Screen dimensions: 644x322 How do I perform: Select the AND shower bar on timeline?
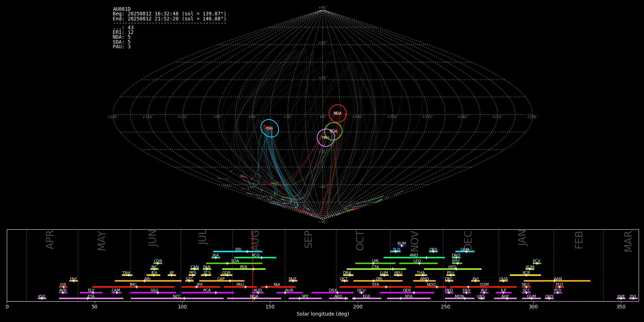click(x=414, y=257)
